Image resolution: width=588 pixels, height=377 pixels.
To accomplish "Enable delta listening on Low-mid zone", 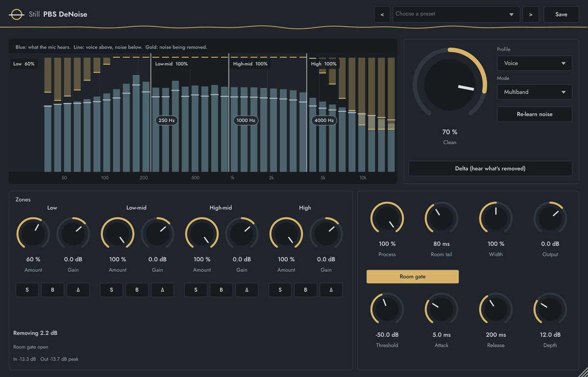I will point(163,290).
